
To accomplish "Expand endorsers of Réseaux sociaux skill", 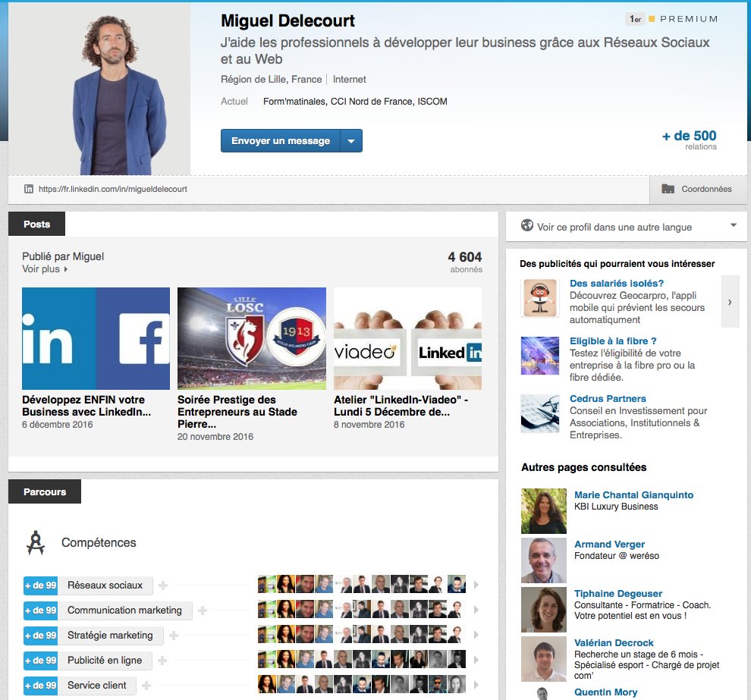I will point(476,585).
